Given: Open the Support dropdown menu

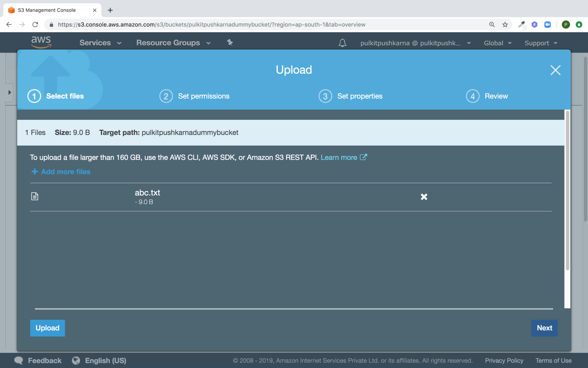Looking at the screenshot, I should pyautogui.click(x=541, y=43).
